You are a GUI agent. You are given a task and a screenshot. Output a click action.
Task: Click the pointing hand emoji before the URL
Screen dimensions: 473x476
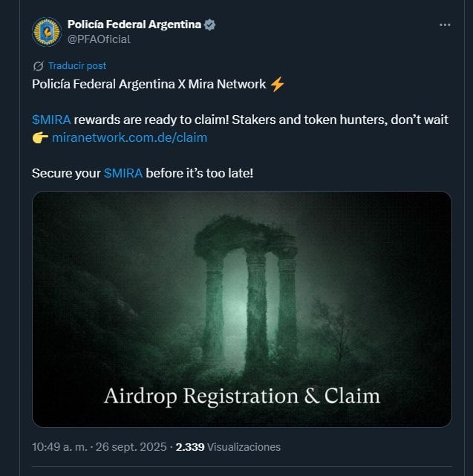pyautogui.click(x=40, y=138)
